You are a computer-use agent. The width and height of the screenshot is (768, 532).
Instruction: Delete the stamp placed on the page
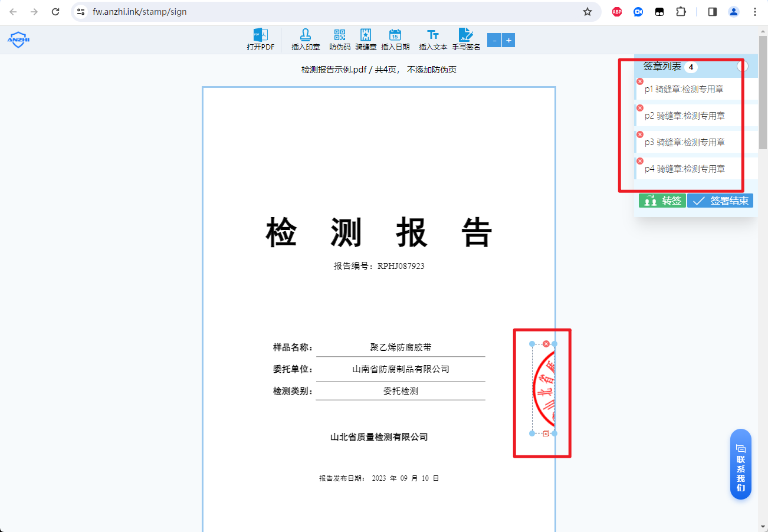546,343
